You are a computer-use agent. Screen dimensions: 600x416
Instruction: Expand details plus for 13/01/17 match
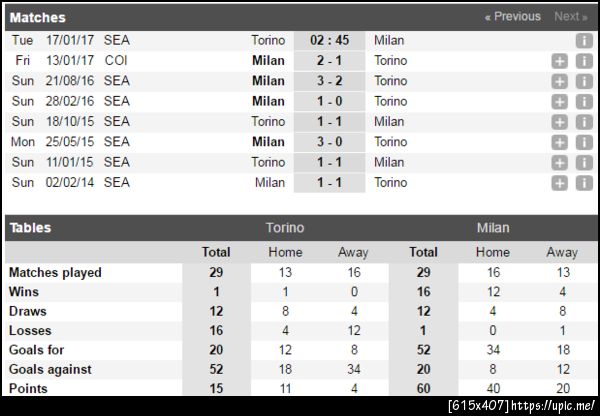click(x=559, y=61)
